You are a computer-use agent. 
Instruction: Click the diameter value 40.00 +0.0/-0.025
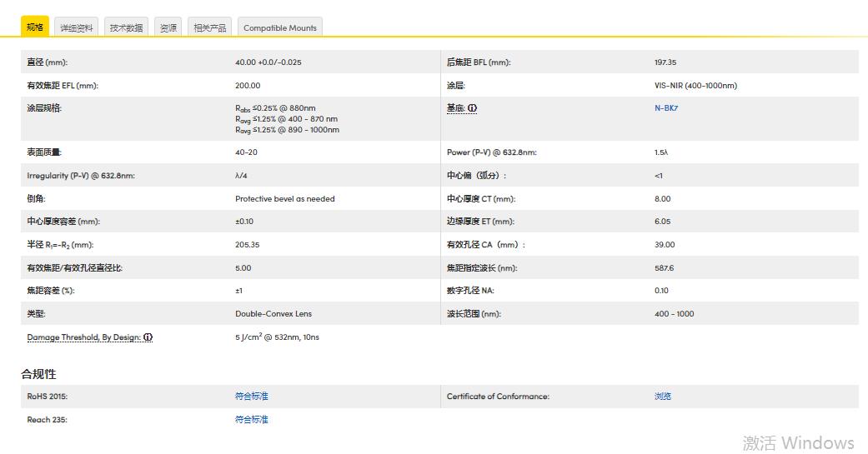coord(268,62)
